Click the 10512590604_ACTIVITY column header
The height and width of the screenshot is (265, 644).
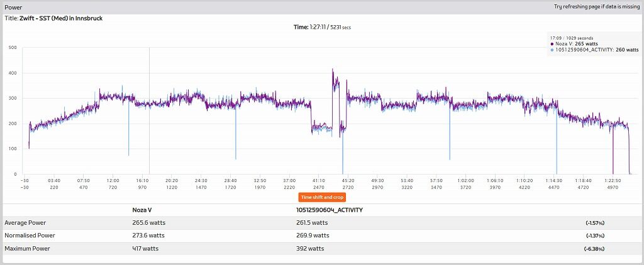click(330, 210)
